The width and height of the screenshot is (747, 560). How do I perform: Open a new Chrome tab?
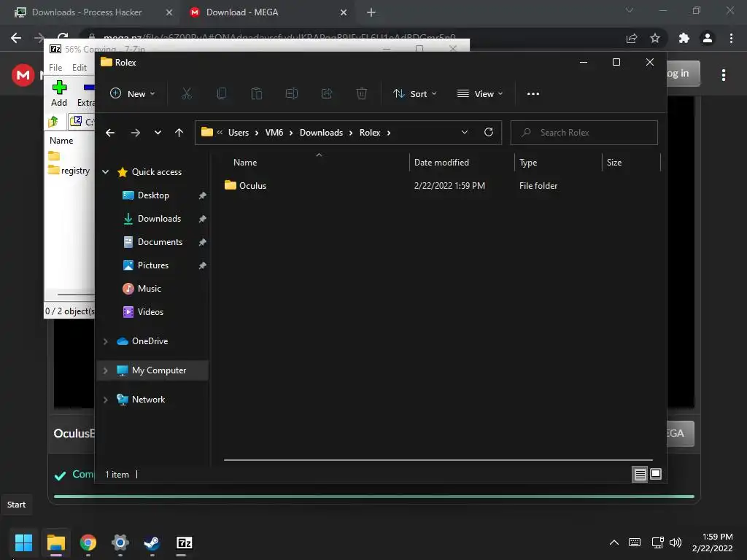coord(371,12)
